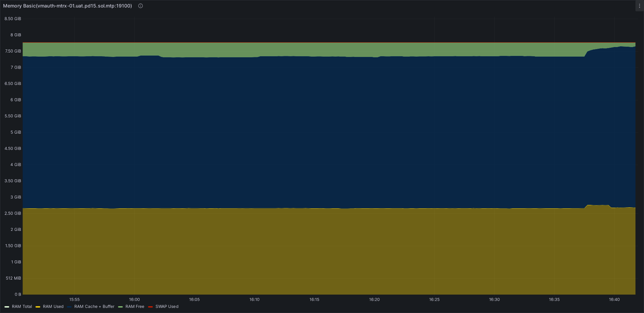Toggle RAM Free series in legend

(x=135, y=307)
